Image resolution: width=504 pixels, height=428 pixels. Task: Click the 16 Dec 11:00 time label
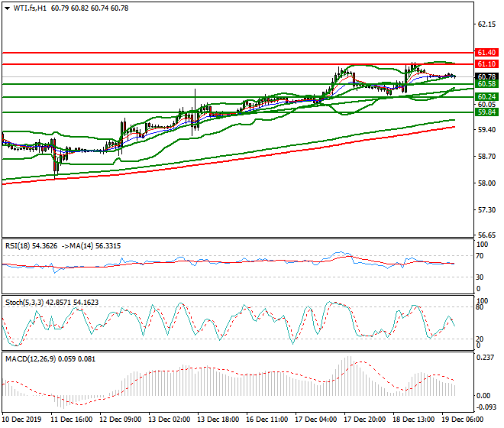pos(267,420)
